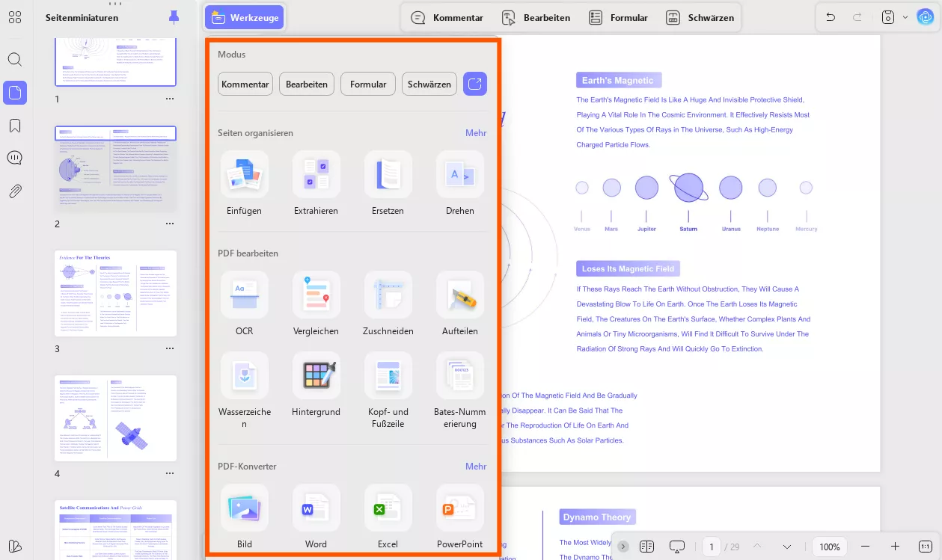942x560 pixels.
Task: Switch to Schwärzen mode in top toolbar
Action: (x=700, y=17)
